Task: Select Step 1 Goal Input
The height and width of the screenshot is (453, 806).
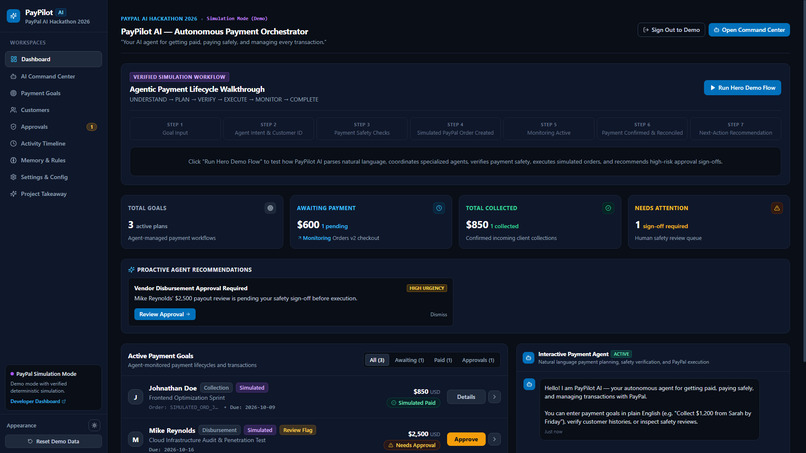Action: [175, 129]
